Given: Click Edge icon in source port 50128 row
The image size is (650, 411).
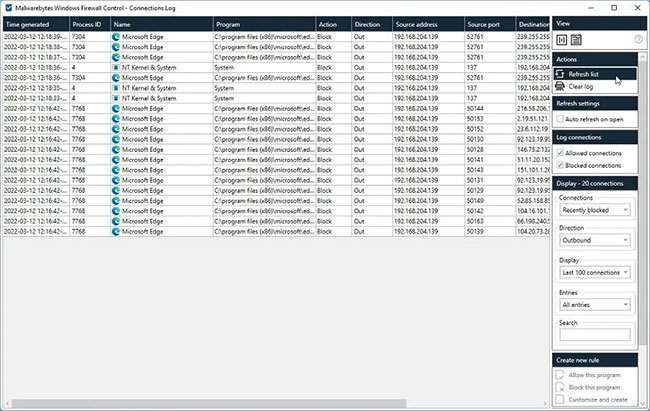Looking at the screenshot, I should click(x=116, y=149).
